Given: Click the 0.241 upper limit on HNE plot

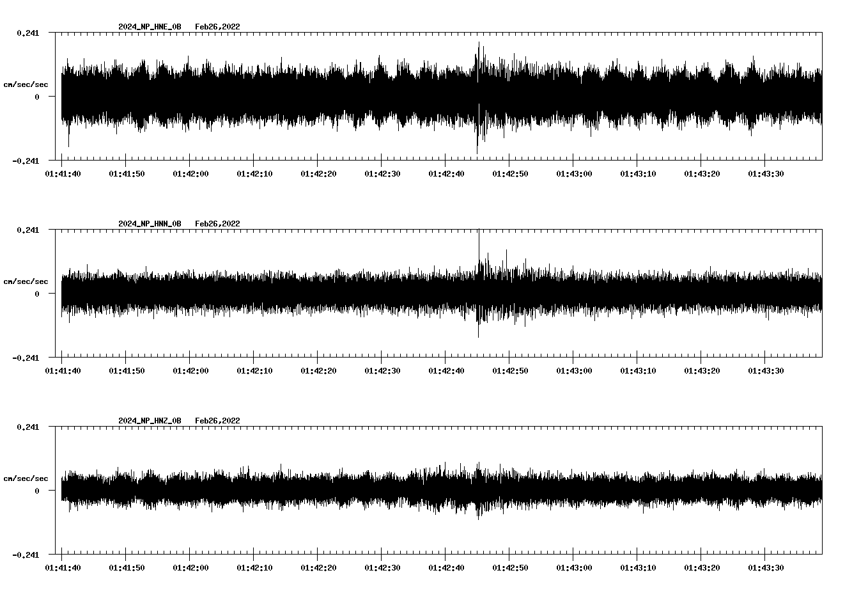Looking at the screenshot, I should pos(27,33).
